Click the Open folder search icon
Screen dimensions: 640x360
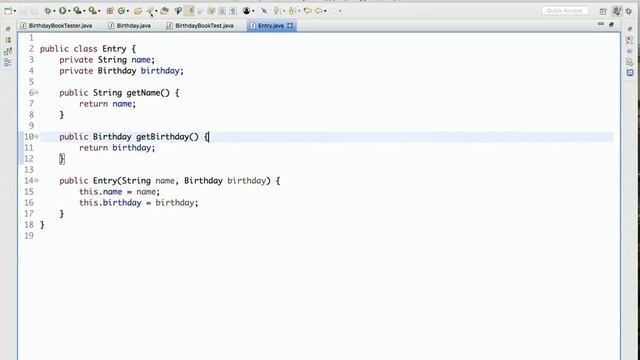click(x=164, y=11)
